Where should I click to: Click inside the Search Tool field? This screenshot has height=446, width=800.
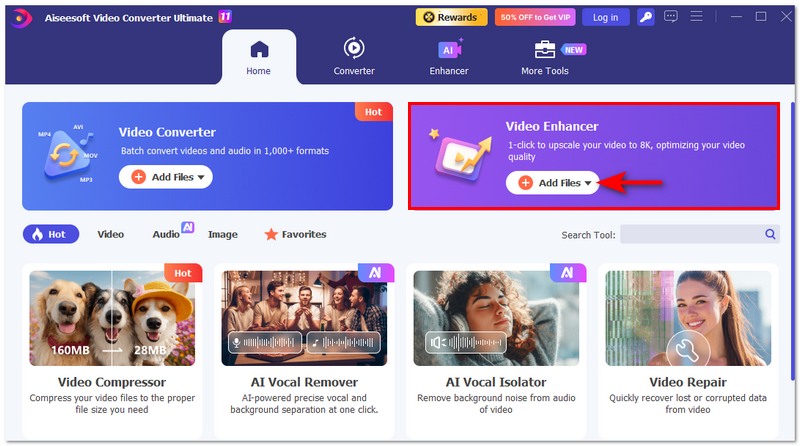(x=692, y=234)
